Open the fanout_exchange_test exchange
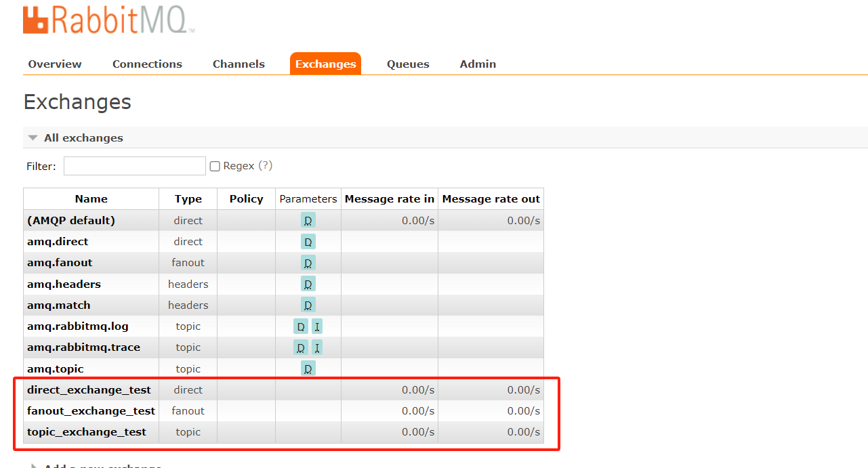Screen dimensions: 868x468 tap(91, 410)
